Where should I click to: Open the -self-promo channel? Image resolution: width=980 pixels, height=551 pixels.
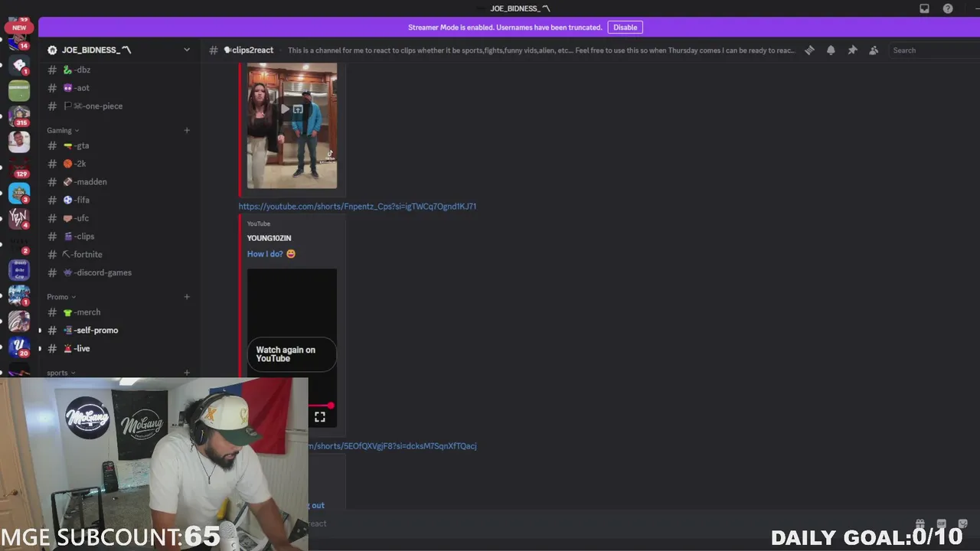(x=119, y=331)
